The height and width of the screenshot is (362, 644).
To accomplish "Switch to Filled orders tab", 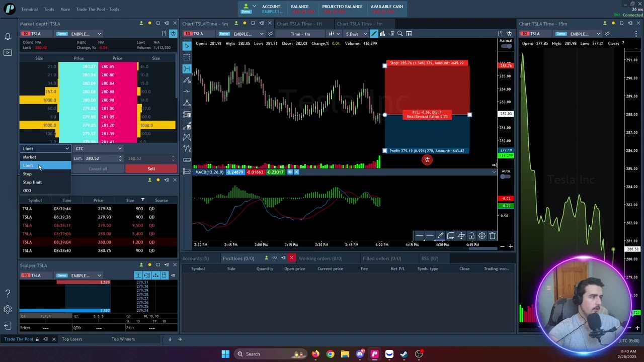I will 382,258.
